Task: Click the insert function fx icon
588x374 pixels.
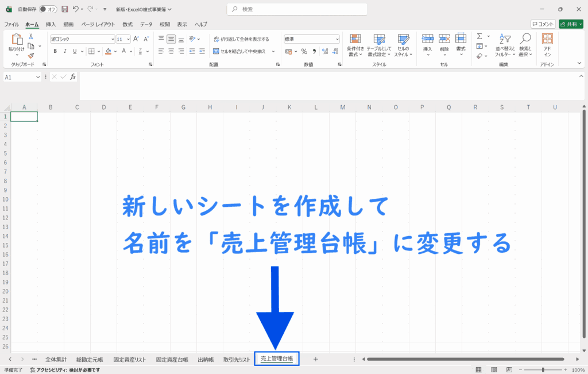Action: (73, 76)
